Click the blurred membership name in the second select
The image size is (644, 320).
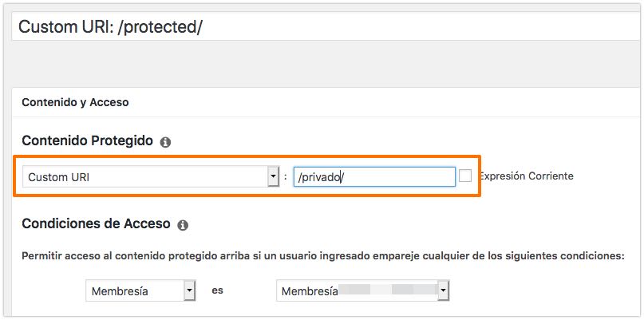(388, 290)
